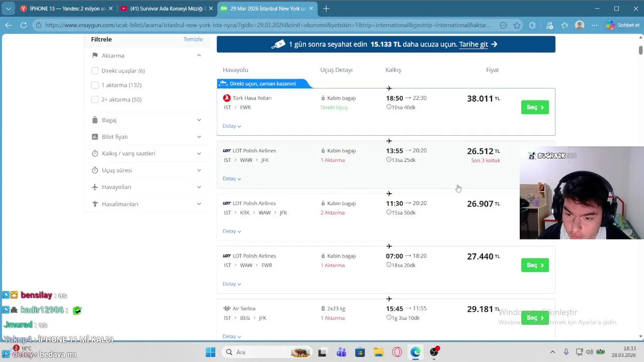Click the Havayolu column header
The width and height of the screenshot is (644, 362).
click(x=235, y=70)
